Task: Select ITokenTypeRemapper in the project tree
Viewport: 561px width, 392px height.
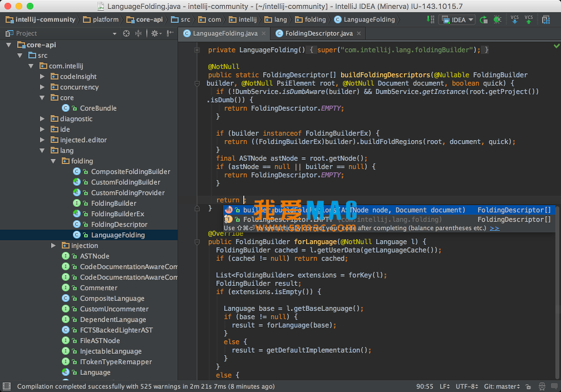Action: pos(116,361)
